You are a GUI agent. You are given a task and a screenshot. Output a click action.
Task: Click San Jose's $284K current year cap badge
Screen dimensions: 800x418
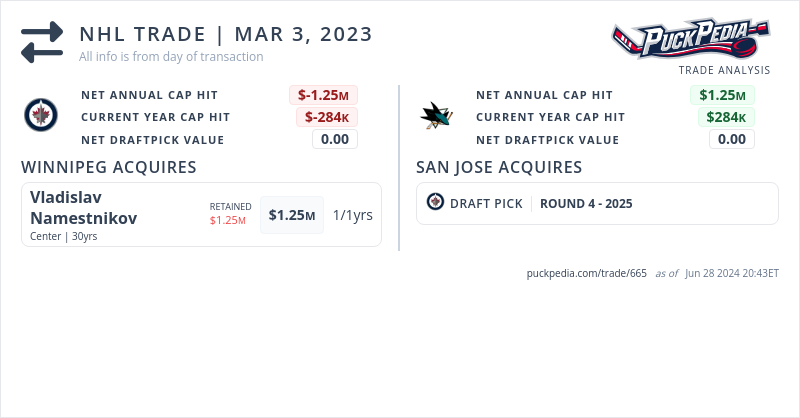click(726, 117)
